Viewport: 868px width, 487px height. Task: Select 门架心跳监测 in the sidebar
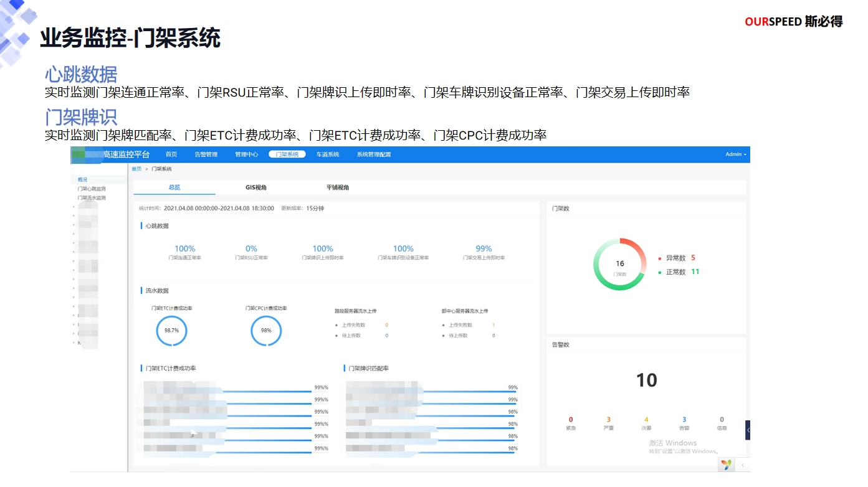click(x=92, y=189)
